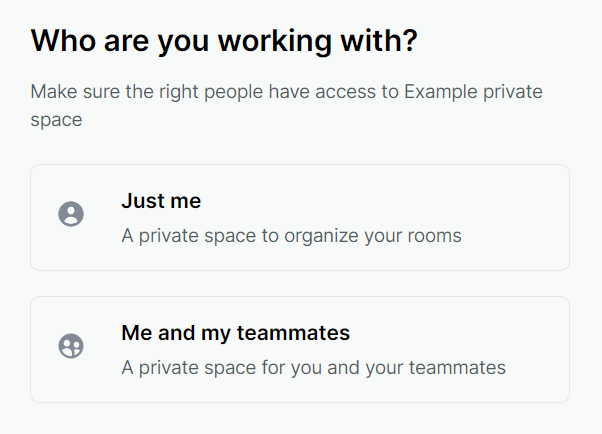The height and width of the screenshot is (434, 602).
Task: Click "A private space to organize your rooms"
Action: (291, 236)
